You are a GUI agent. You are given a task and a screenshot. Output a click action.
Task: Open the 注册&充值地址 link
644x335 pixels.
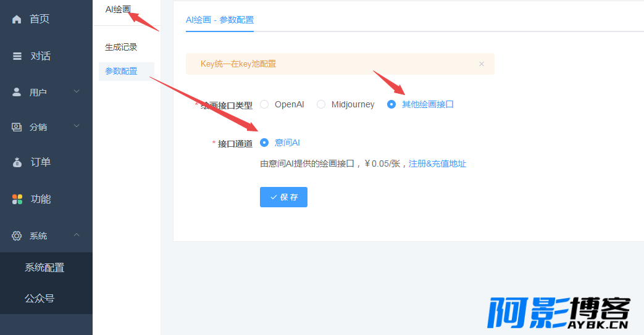coord(437,164)
